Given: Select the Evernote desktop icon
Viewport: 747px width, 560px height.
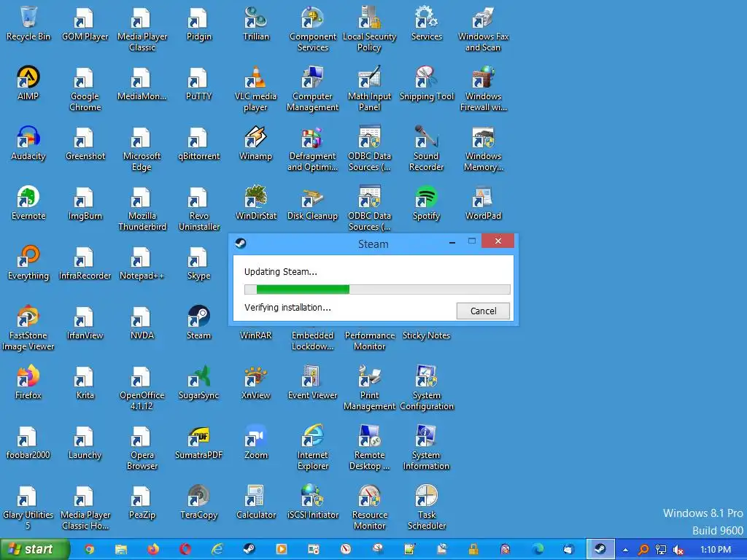Looking at the screenshot, I should pyautogui.click(x=28, y=203).
